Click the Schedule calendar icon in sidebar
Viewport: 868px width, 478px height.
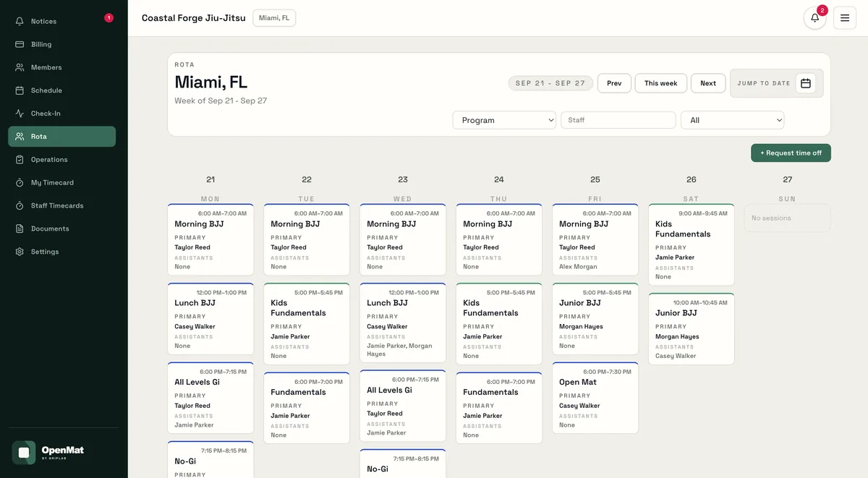point(20,90)
